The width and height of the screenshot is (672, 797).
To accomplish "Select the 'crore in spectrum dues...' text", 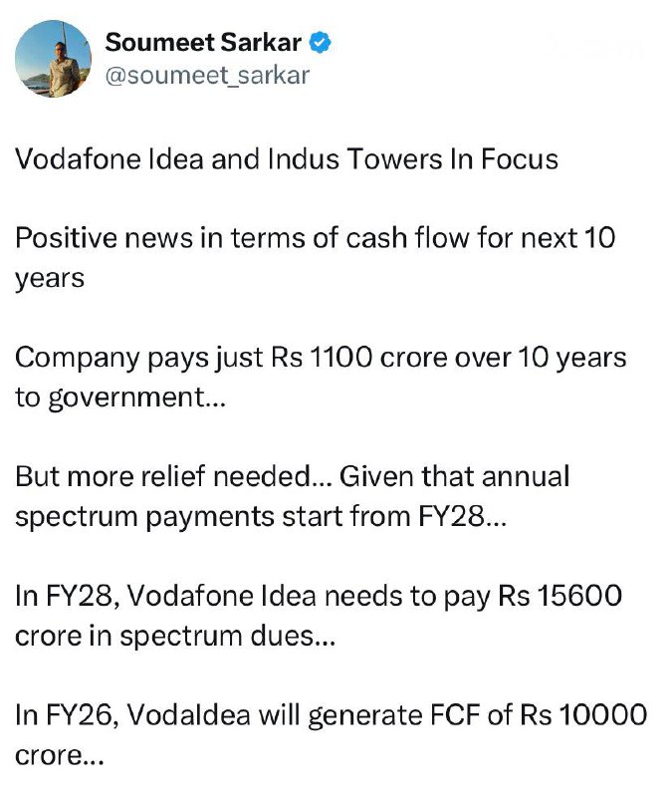I will click(x=175, y=636).
